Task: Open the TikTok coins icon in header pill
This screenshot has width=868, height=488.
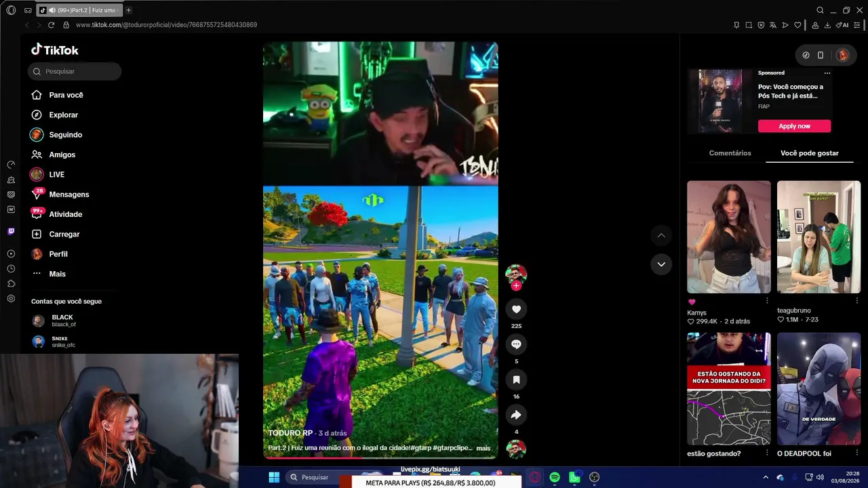Action: click(x=806, y=56)
